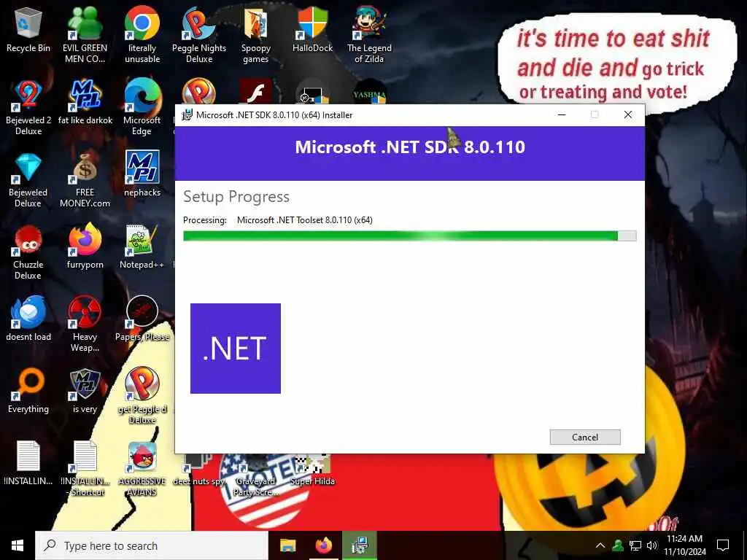Screen dimensions: 747x560
Task: Cancel the .NET SDK installation
Action: (584, 437)
